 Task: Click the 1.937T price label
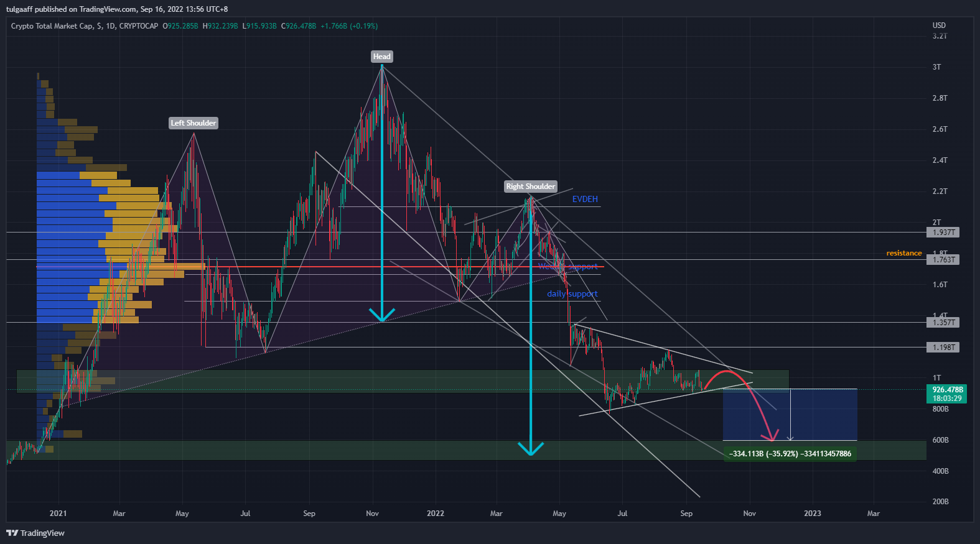[x=943, y=233]
